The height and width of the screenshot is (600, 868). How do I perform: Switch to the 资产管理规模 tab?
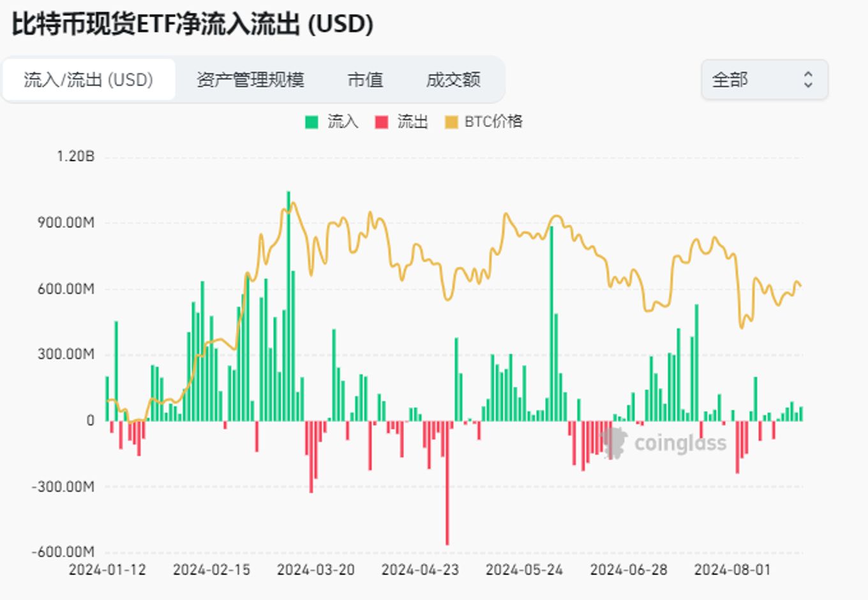tap(252, 80)
